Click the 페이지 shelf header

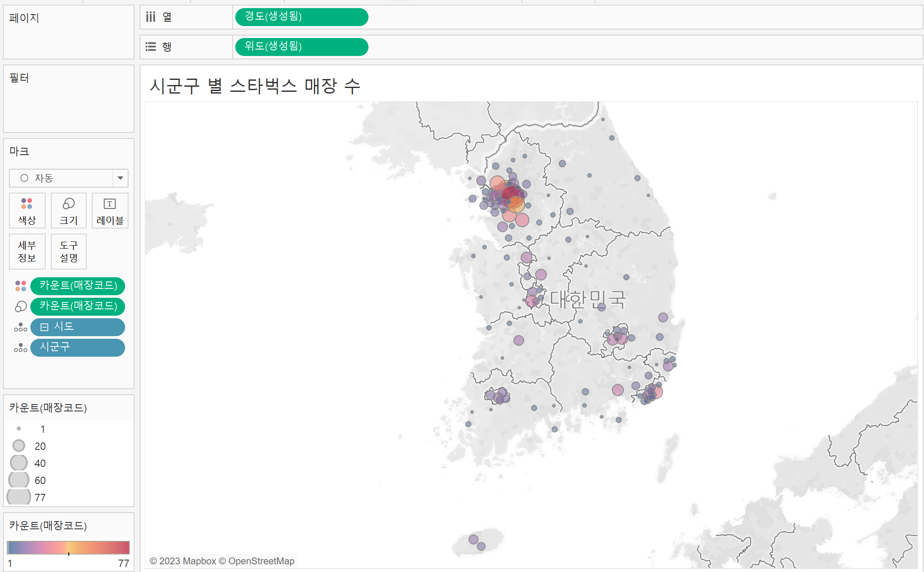pos(24,18)
